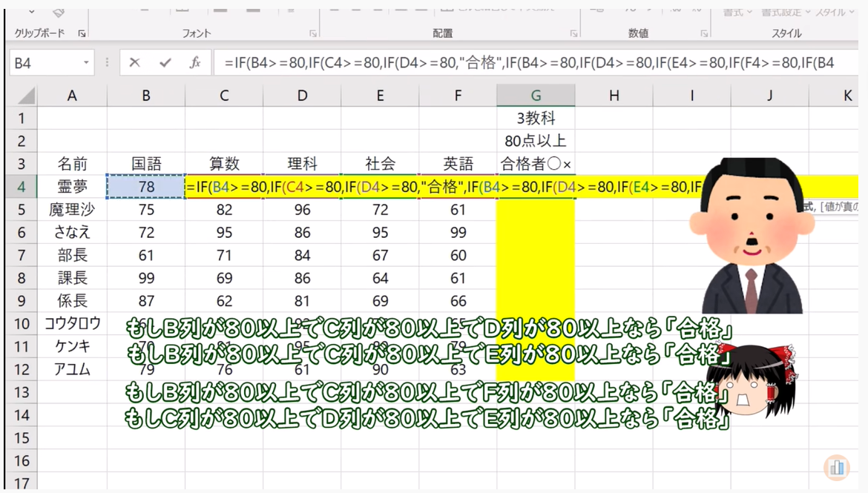Cancel the formula entry with X button

(x=134, y=63)
